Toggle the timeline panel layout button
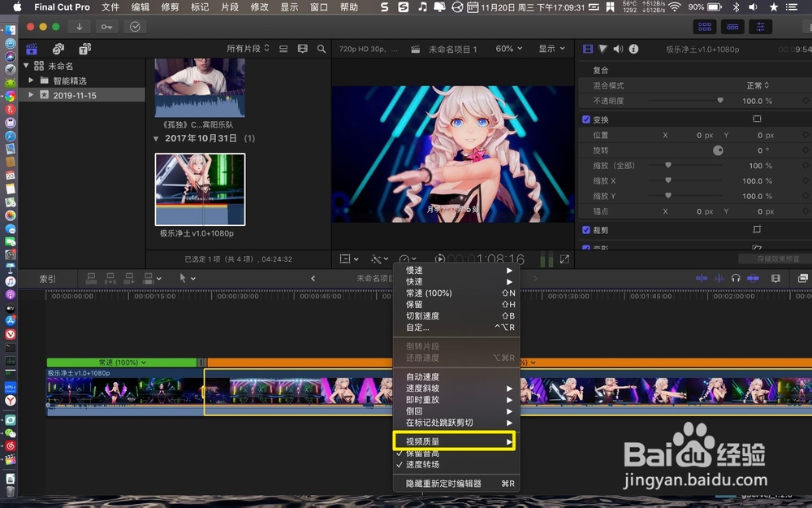The image size is (812, 508). tap(732, 27)
